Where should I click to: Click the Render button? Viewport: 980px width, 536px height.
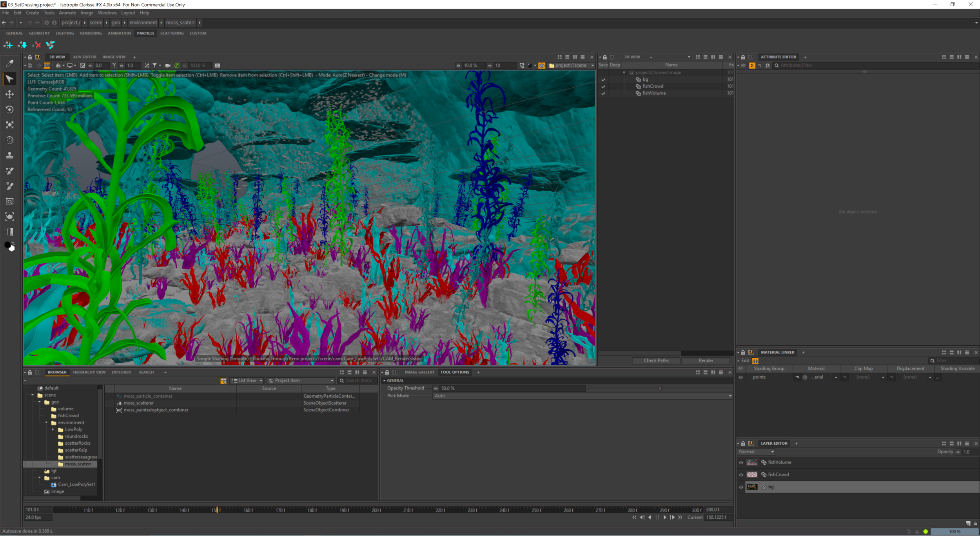pos(706,360)
